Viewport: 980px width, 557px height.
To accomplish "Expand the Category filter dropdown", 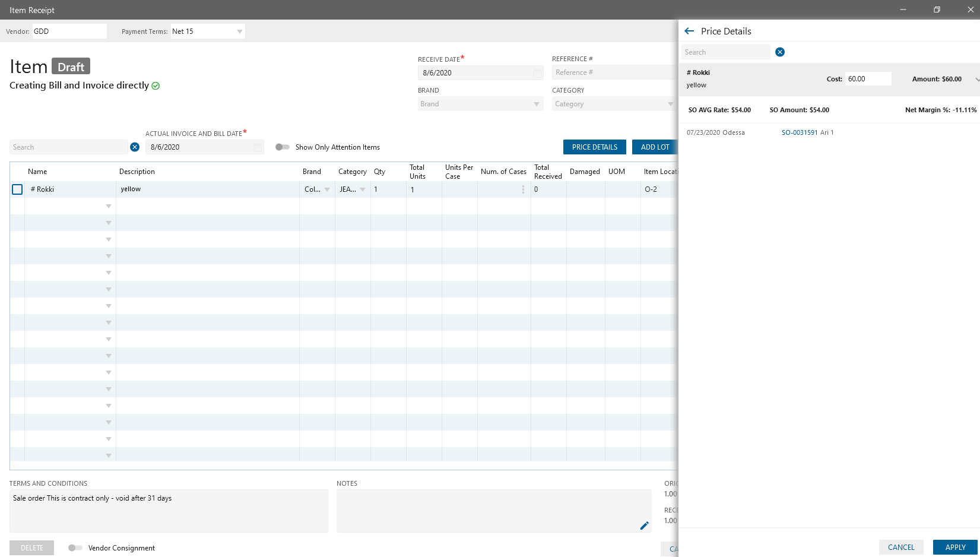I will click(671, 104).
